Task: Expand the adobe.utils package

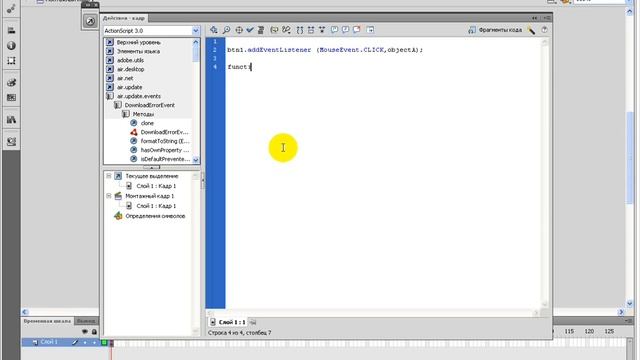Action: click(110, 60)
